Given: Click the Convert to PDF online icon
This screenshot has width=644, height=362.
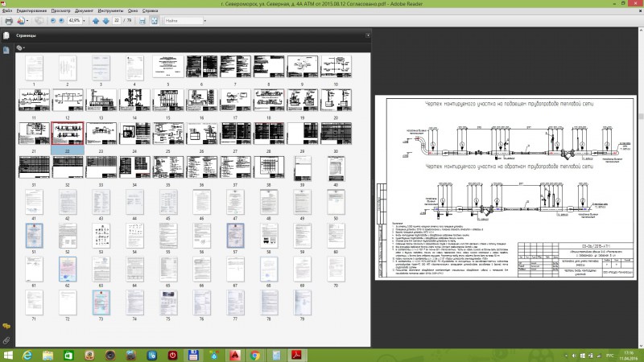Looking at the screenshot, I should 21,21.
